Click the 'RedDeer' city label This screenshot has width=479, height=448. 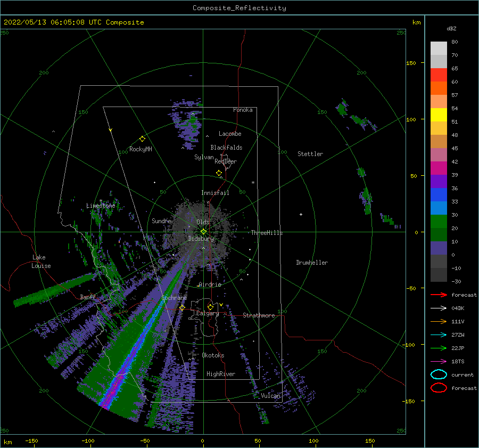226,161
